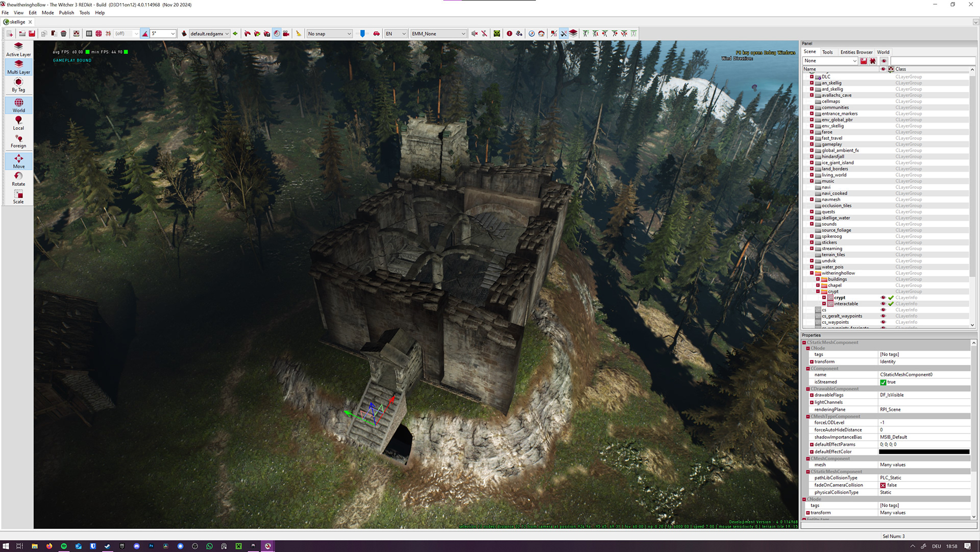Select the buildings layer under witheringhollow
This screenshot has width=980, height=552.
tap(837, 279)
